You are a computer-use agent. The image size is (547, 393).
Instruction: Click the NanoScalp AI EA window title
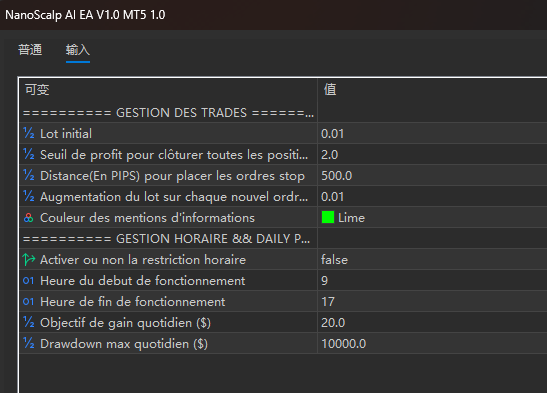coord(85,15)
